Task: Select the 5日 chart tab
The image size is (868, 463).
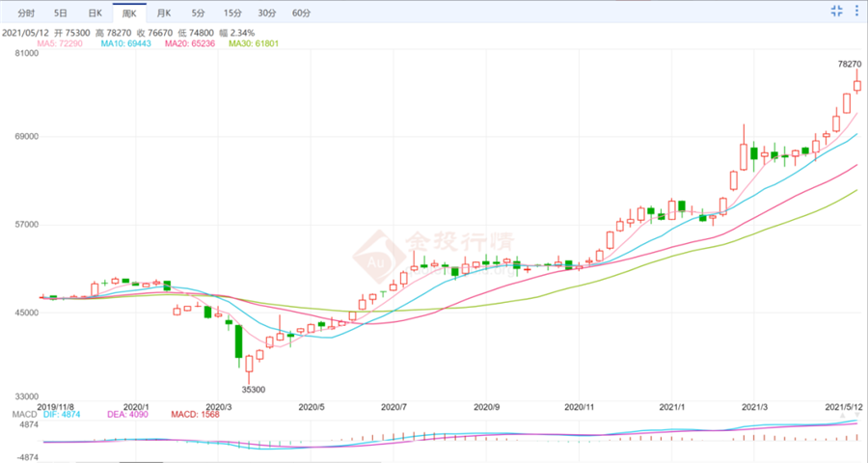Action: click(61, 14)
